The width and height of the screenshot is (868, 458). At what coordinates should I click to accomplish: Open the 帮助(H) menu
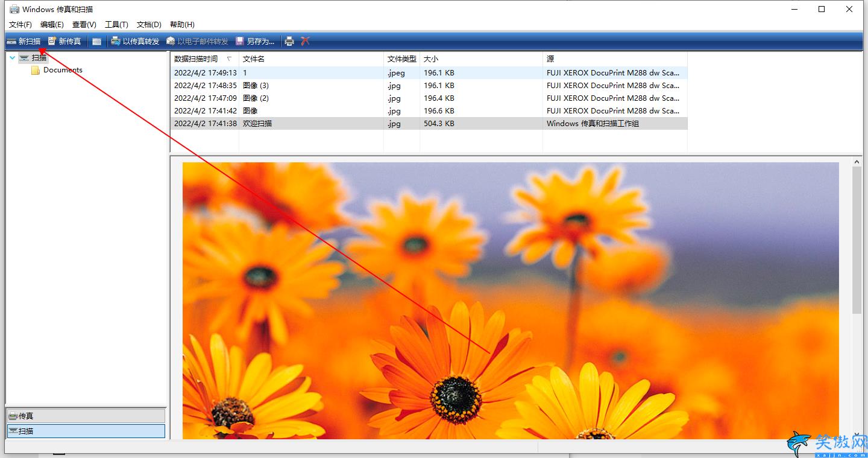[182, 25]
